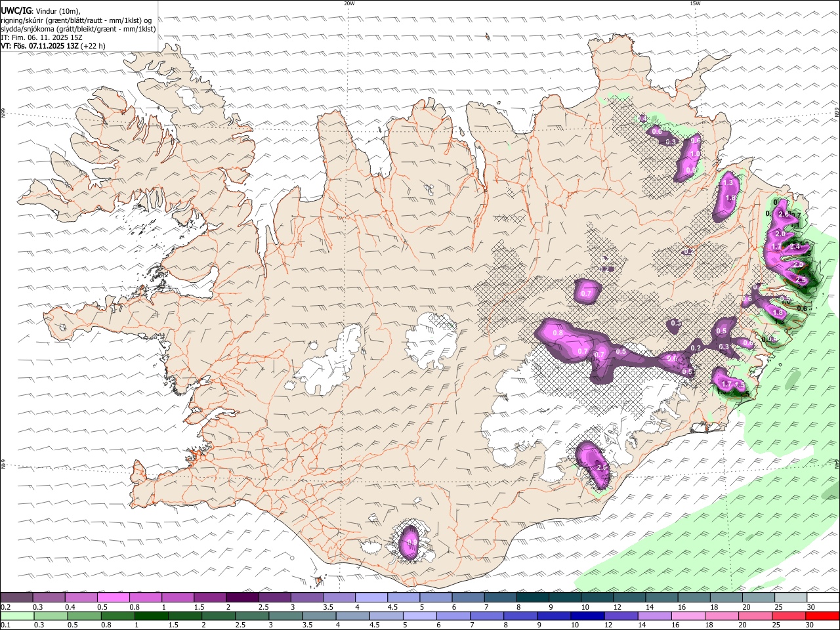Pick the bright red swatch labeled 30 in rain scale
Screen dimensions: 840x630
tap(824, 616)
